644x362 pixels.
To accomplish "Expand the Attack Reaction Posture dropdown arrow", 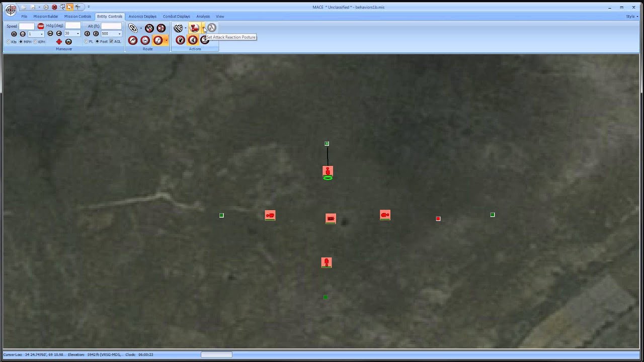I will click(x=203, y=28).
